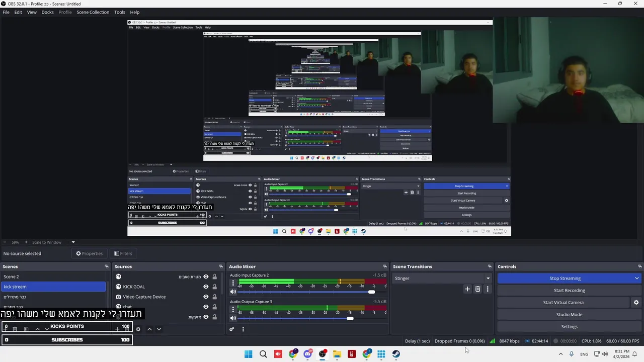Open Audio Mixer advanced audio properties gears
Viewport: 644px width, 362px height.
(x=232, y=329)
